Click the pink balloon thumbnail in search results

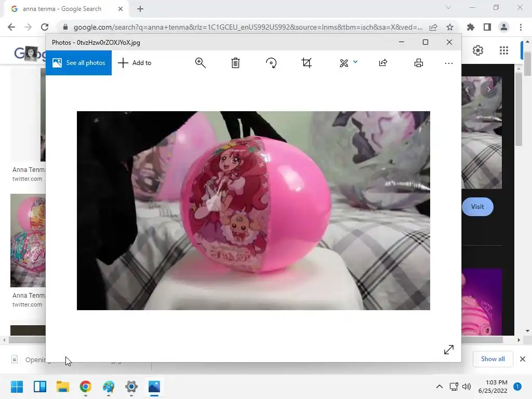[28, 241]
